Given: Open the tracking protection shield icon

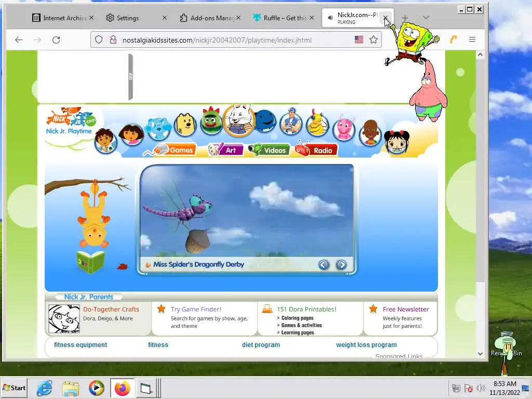Looking at the screenshot, I should click(x=98, y=40).
